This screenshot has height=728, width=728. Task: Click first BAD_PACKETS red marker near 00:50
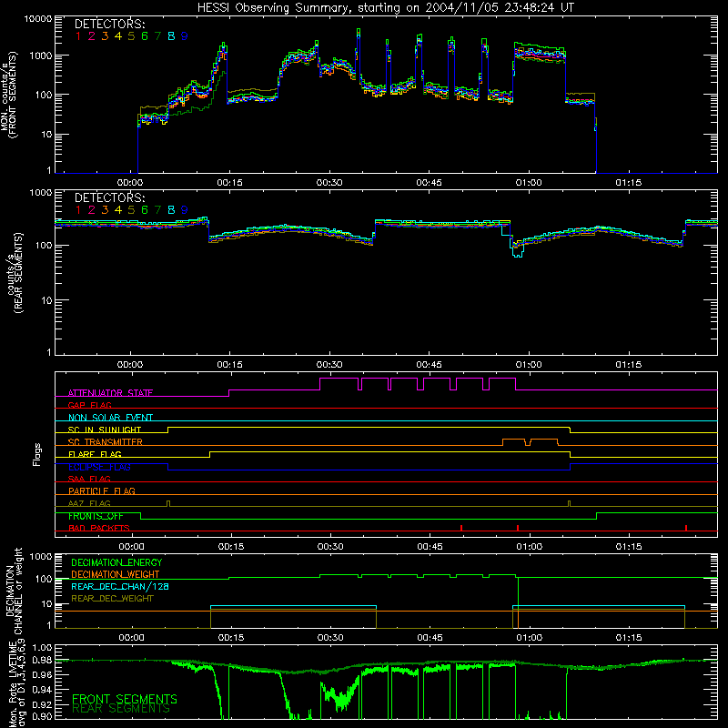point(461,528)
